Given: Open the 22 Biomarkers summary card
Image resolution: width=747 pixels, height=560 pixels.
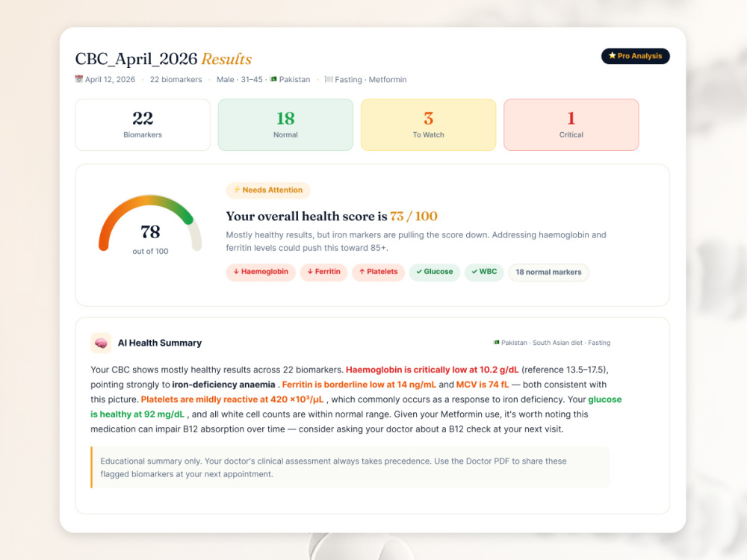Looking at the screenshot, I should tap(143, 125).
